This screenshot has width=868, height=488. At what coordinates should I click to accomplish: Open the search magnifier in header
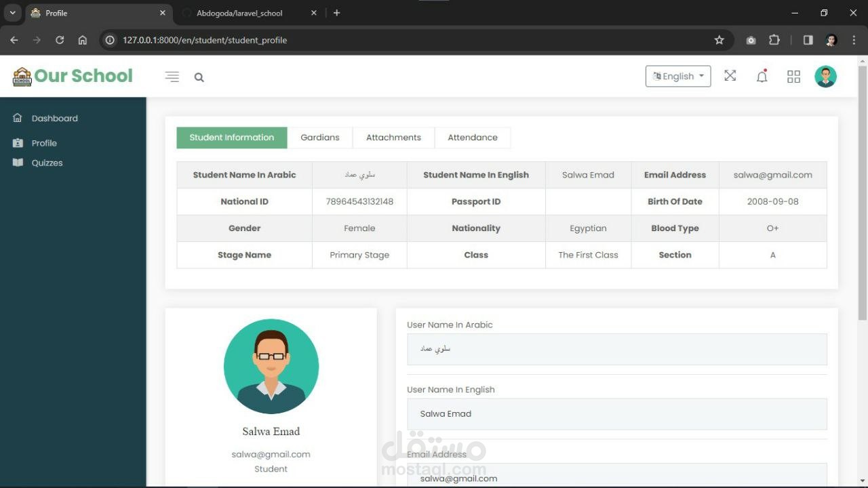pos(199,77)
